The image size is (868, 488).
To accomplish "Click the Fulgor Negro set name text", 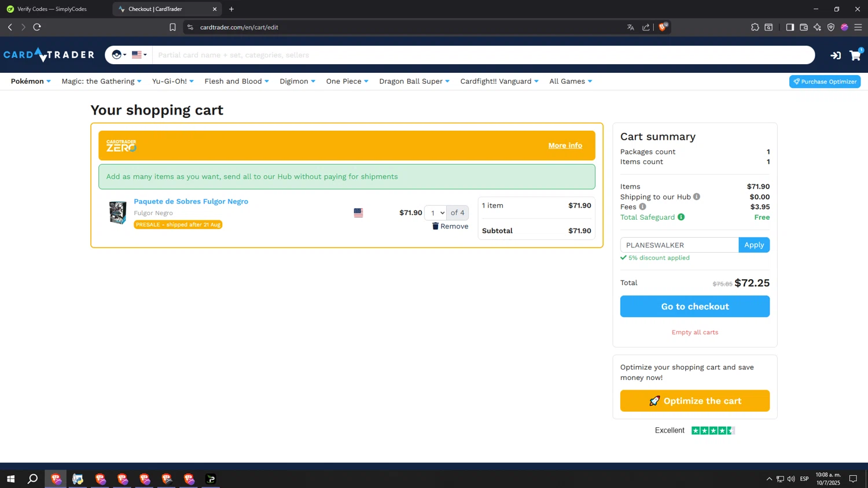I will click(x=153, y=213).
